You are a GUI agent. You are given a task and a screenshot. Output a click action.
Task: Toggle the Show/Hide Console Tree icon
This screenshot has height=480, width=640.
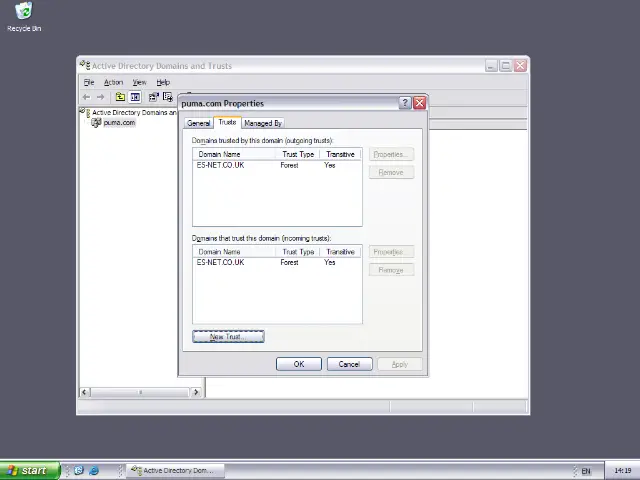(135, 97)
